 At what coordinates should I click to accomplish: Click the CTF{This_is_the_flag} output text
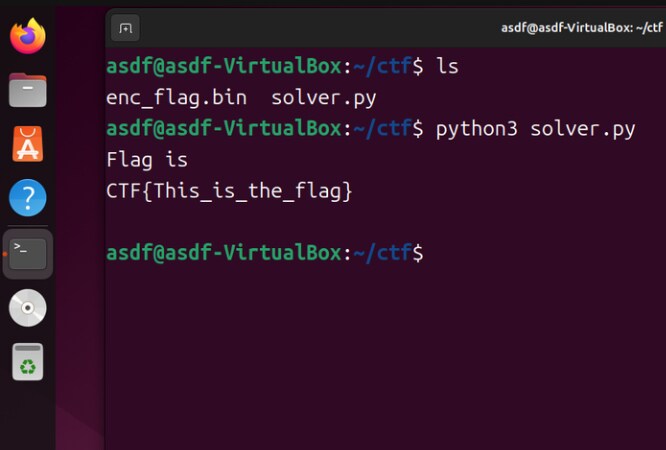229,191
